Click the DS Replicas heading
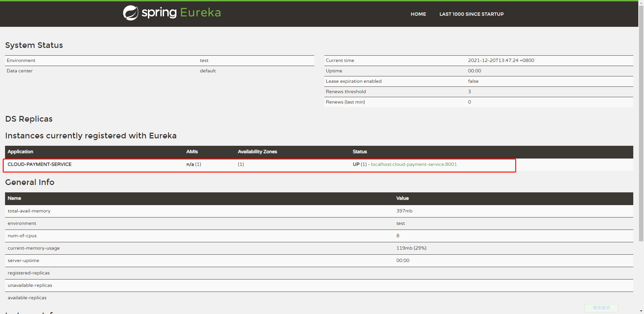This screenshot has height=314, width=644. [x=29, y=119]
